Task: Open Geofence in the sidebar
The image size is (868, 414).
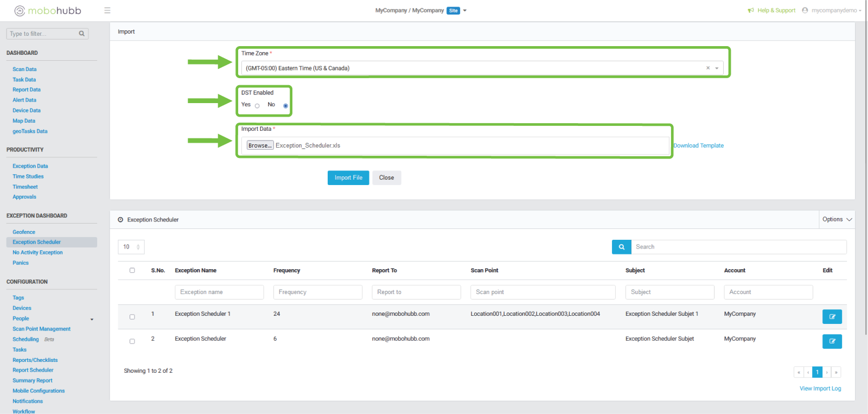Action: tap(24, 232)
